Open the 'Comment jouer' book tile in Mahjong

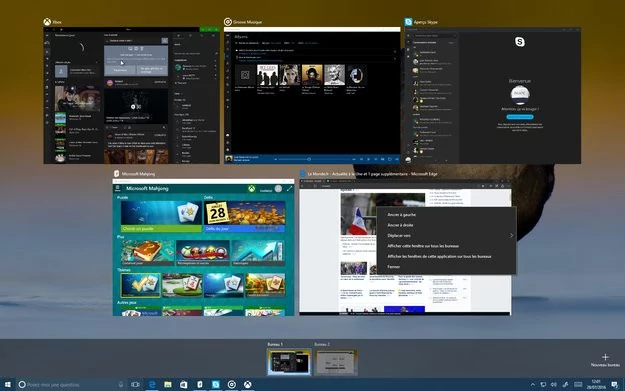[147, 253]
